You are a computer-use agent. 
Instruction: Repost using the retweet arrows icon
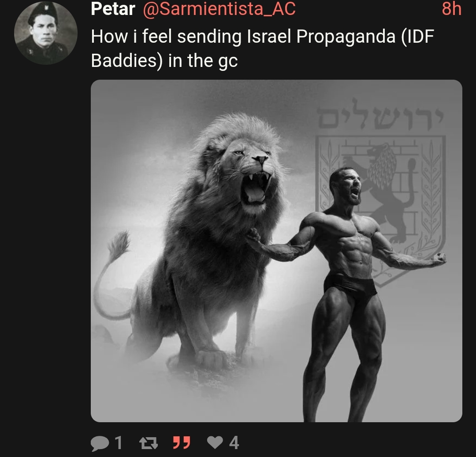149,443
